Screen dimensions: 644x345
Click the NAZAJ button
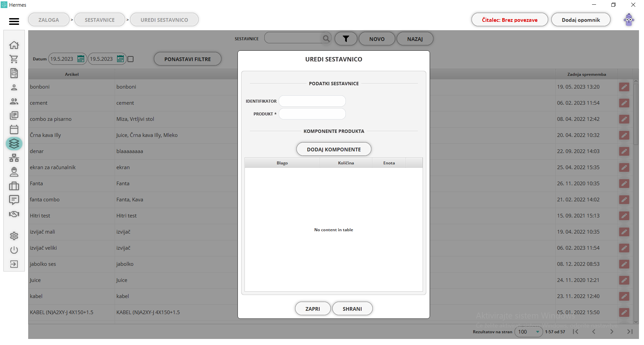(415, 39)
